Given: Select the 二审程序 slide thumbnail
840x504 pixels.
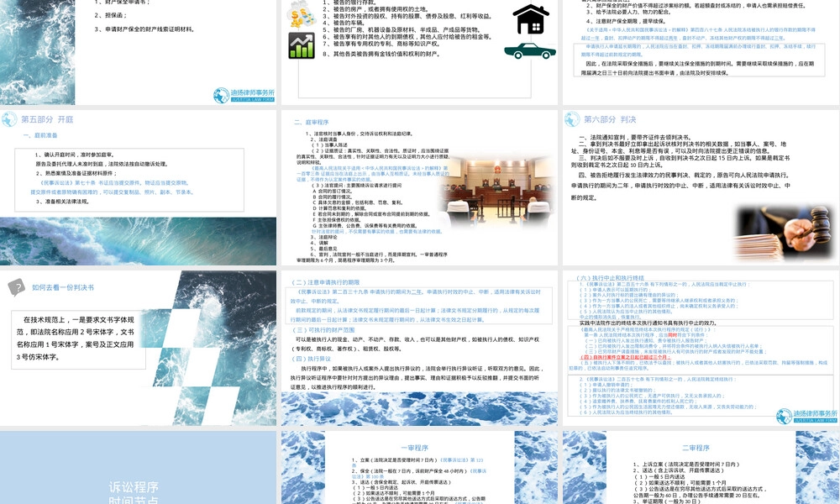Looking at the screenshot, I should coord(701,468).
